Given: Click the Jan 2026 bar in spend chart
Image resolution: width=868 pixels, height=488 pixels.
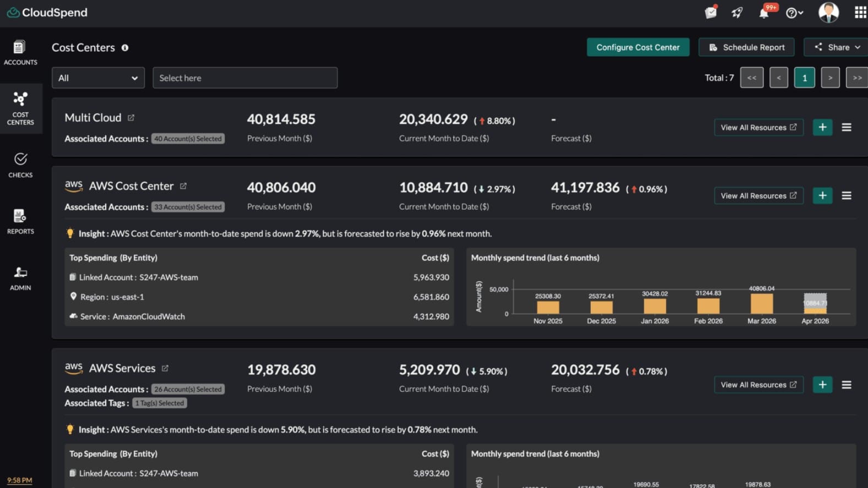Looking at the screenshot, I should click(x=655, y=306).
